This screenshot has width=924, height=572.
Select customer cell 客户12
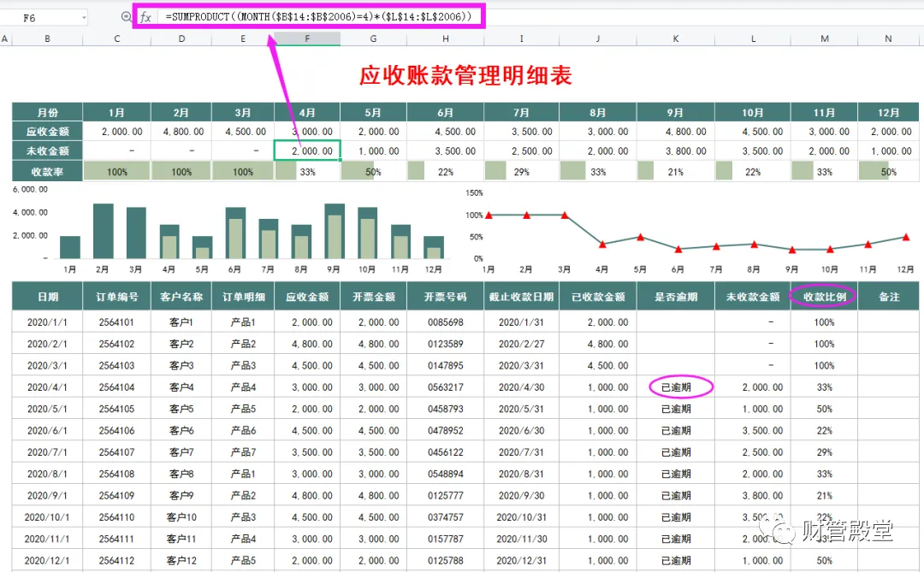181,560
